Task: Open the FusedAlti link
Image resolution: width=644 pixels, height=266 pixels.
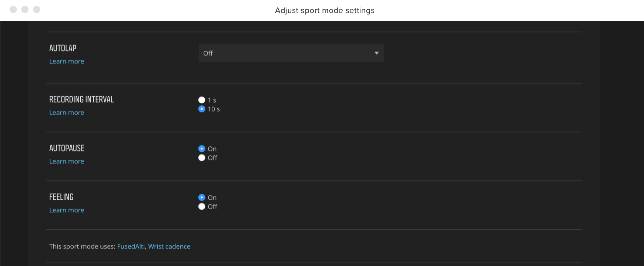Action: 131,246
